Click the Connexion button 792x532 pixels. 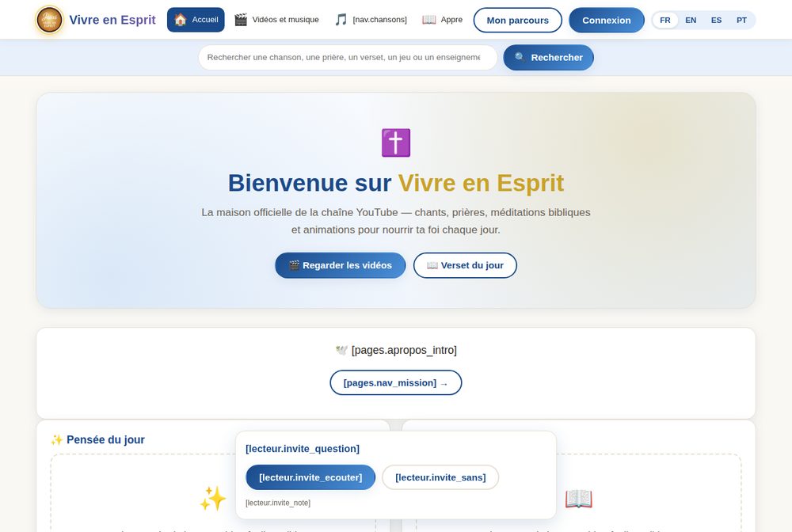[x=607, y=21]
